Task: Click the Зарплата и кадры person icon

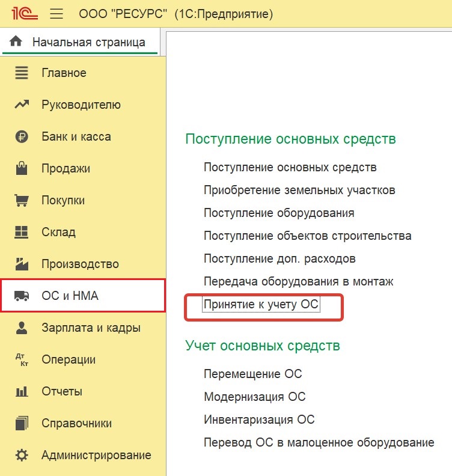Action: 22,328
